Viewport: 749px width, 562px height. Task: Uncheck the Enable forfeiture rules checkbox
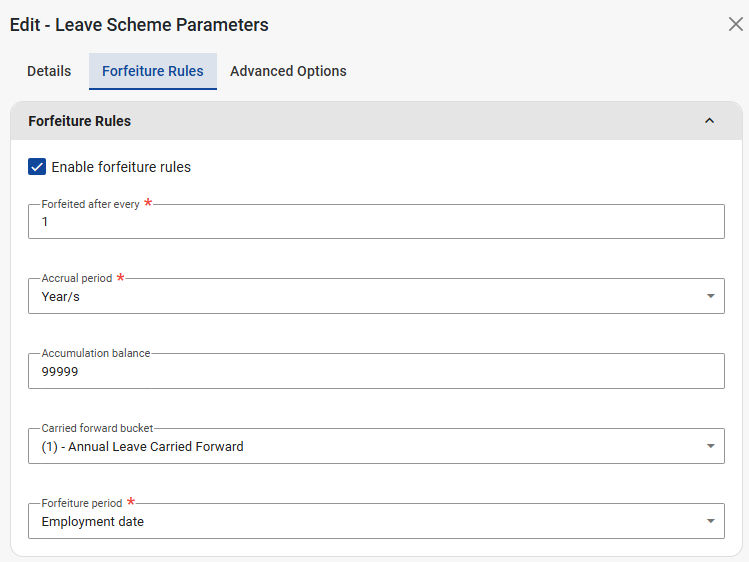(x=37, y=167)
